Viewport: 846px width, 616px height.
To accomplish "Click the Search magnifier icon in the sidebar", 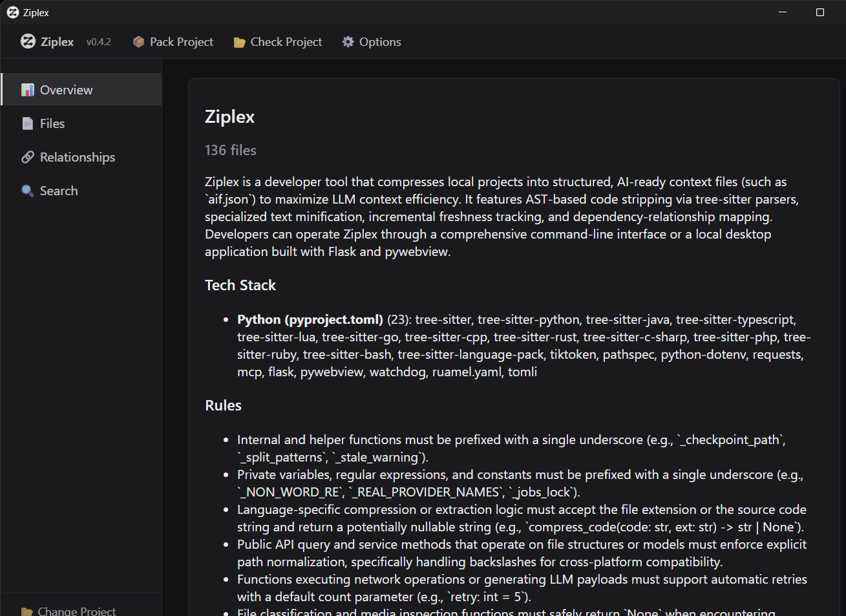I will pyautogui.click(x=28, y=191).
